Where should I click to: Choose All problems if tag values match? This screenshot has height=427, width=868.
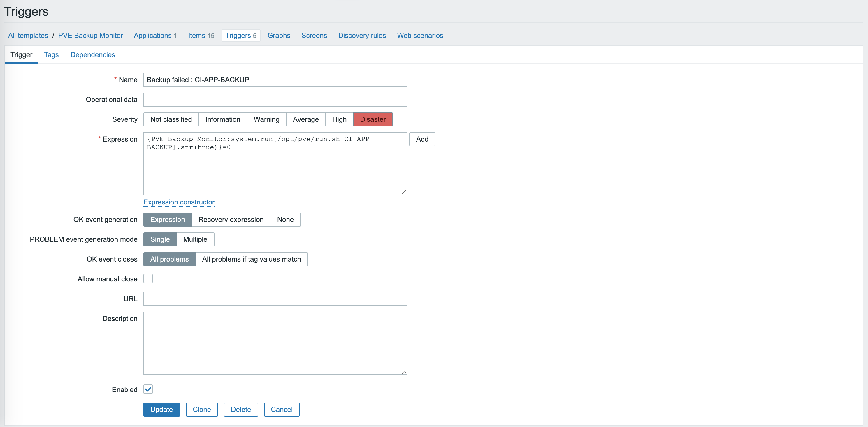(x=251, y=259)
